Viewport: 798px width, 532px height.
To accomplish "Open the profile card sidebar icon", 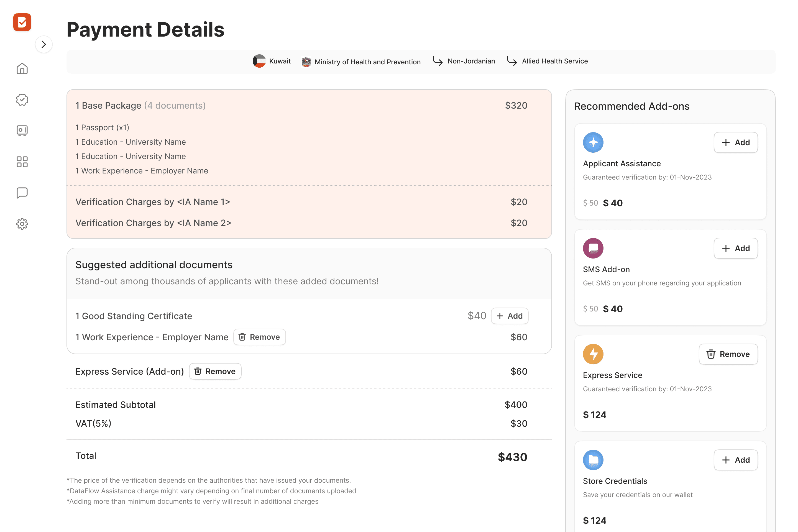I will tap(22, 131).
